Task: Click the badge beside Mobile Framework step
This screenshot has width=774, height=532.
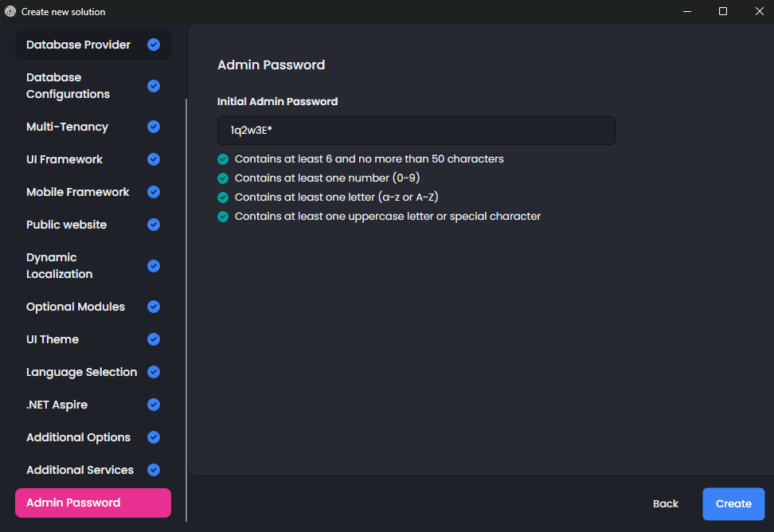Action: (153, 192)
